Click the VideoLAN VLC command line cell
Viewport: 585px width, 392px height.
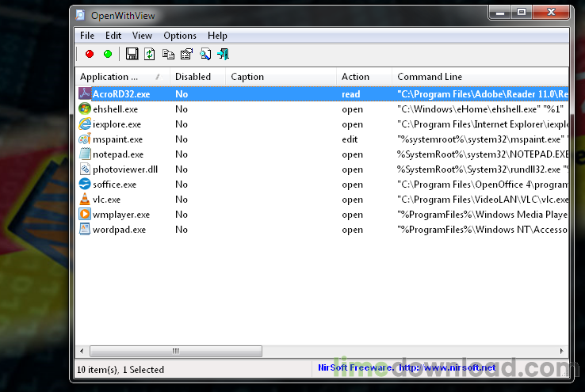coord(483,200)
